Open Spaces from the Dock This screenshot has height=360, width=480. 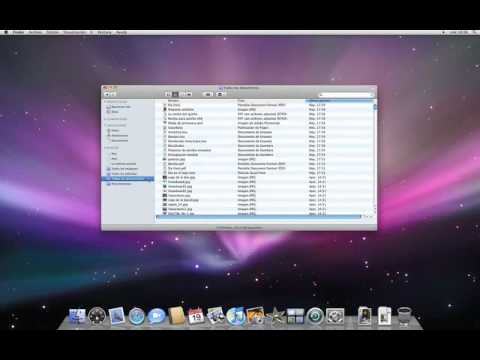click(x=295, y=316)
